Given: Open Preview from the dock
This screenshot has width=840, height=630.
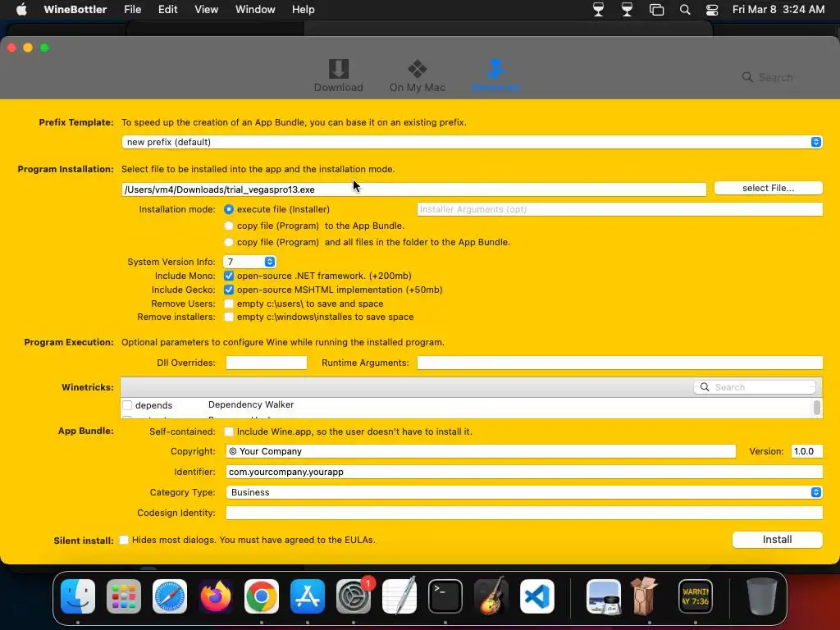Looking at the screenshot, I should 604,596.
